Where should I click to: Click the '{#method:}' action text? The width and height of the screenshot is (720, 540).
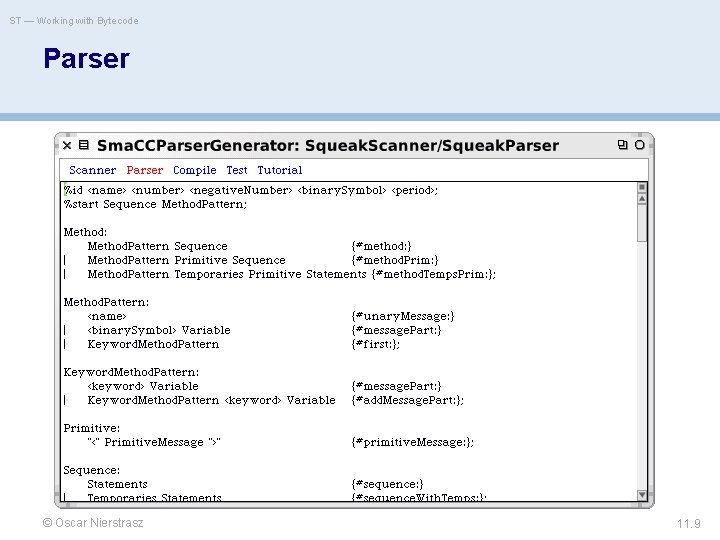point(382,246)
